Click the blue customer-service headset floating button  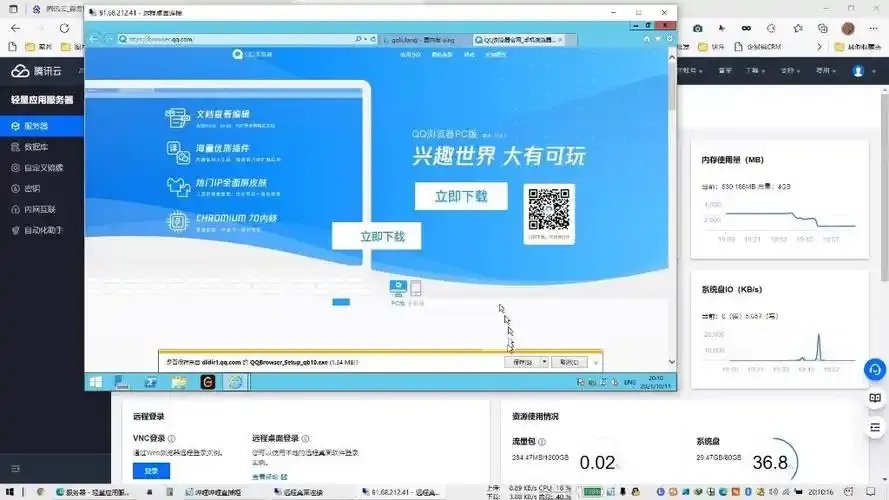pyautogui.click(x=875, y=370)
